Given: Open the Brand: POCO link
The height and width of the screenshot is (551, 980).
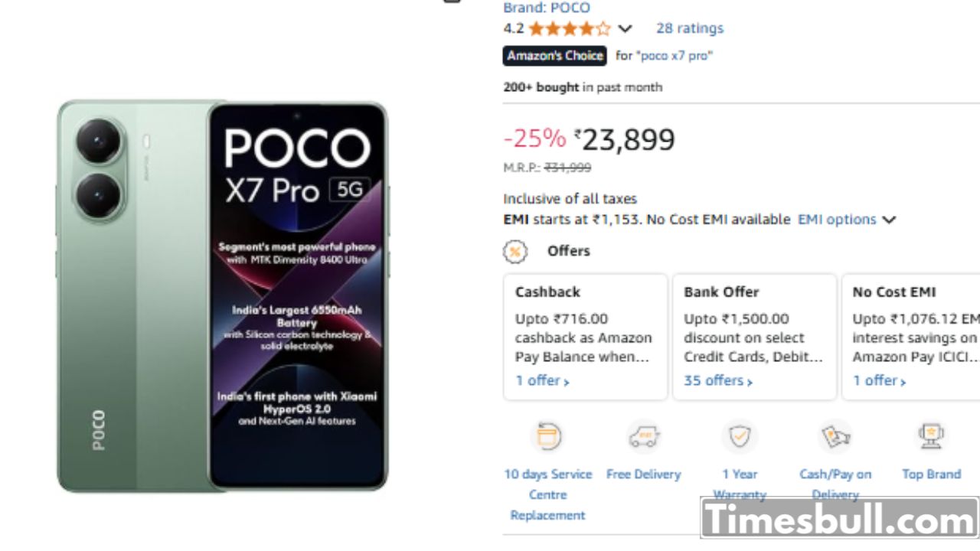Looking at the screenshot, I should [547, 8].
